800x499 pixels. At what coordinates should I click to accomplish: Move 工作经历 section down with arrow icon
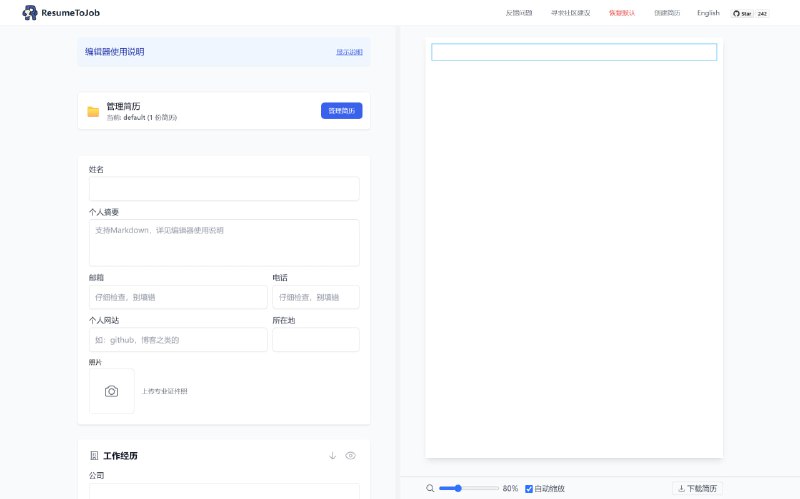click(x=332, y=456)
